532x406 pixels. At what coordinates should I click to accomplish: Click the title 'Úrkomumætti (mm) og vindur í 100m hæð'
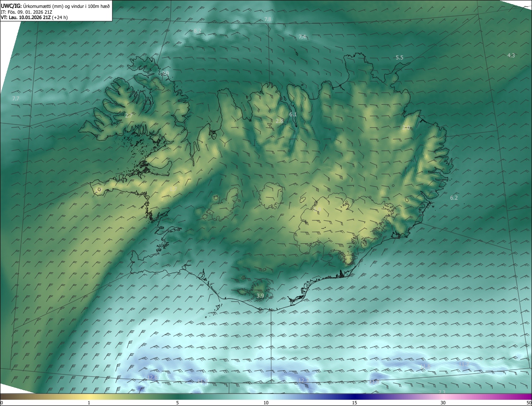(66, 6)
